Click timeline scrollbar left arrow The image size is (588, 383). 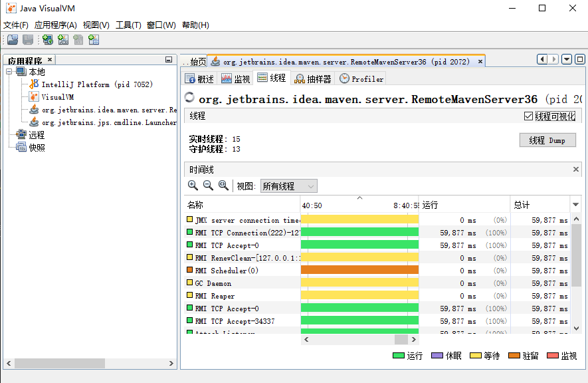306,340
